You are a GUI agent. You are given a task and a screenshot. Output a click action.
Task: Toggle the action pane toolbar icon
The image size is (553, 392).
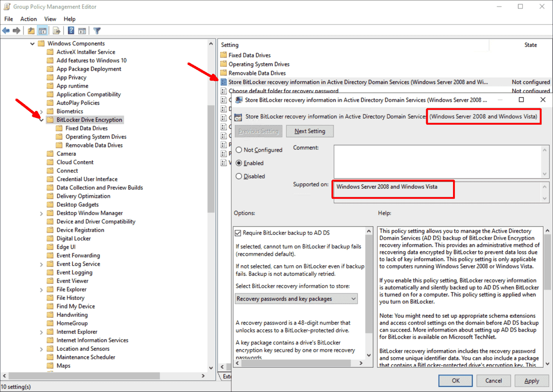point(83,30)
